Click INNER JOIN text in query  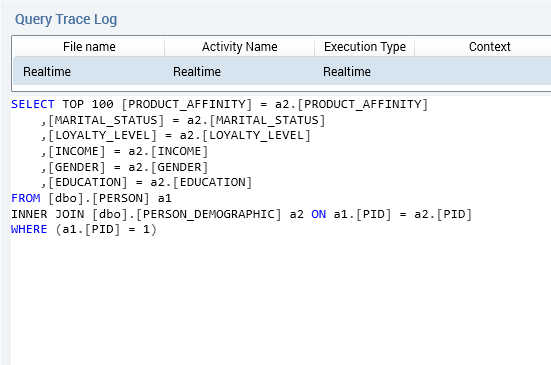(x=47, y=214)
